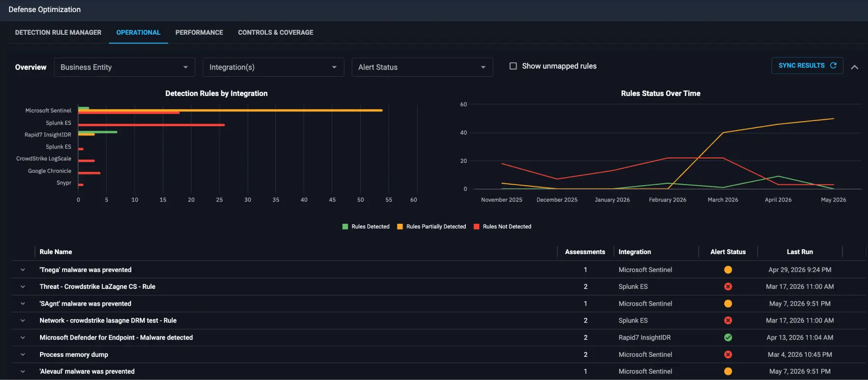Open the Business Entity dropdown
Image resolution: width=868 pixels, height=380 pixels.
pos(124,67)
